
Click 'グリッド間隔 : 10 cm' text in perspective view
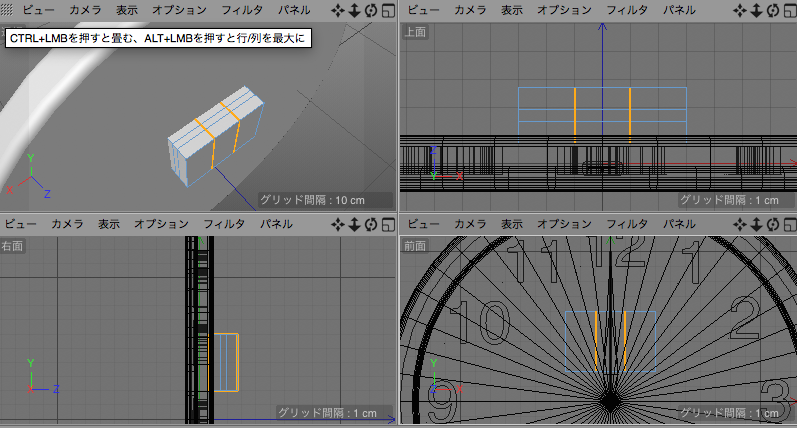point(313,200)
